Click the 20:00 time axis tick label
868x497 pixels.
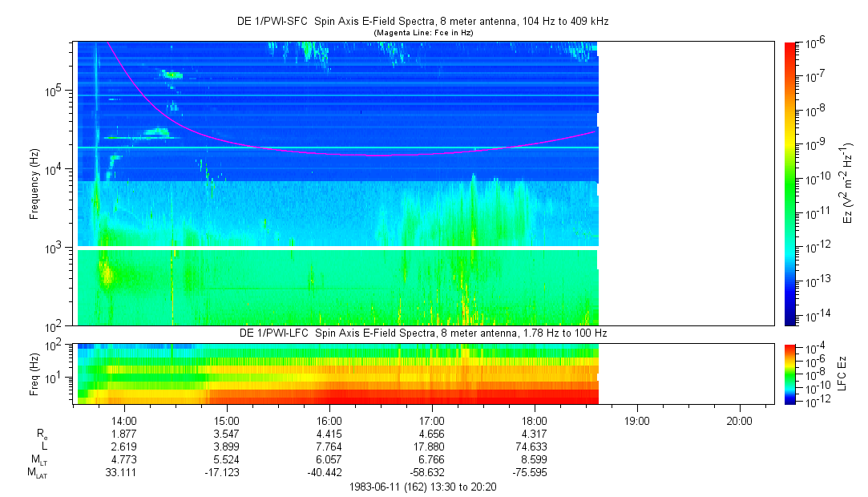click(739, 420)
